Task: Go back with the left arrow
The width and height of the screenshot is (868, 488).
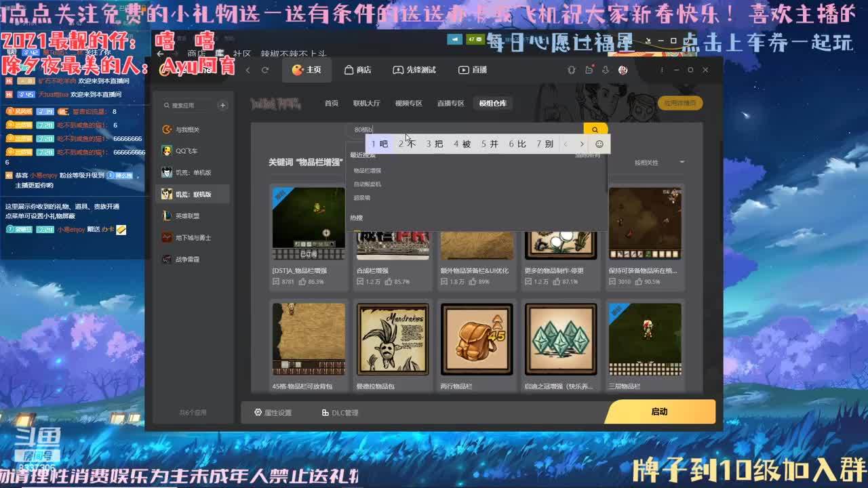Action: click(x=248, y=70)
